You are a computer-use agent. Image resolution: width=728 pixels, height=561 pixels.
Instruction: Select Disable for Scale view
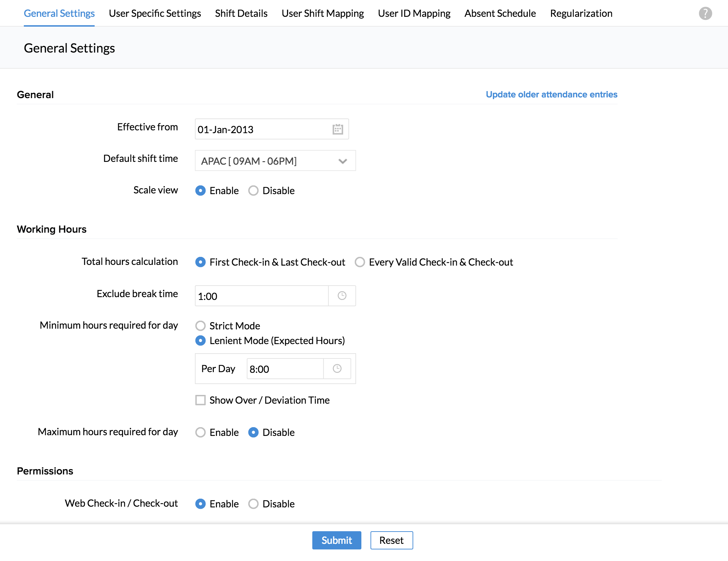coord(253,191)
